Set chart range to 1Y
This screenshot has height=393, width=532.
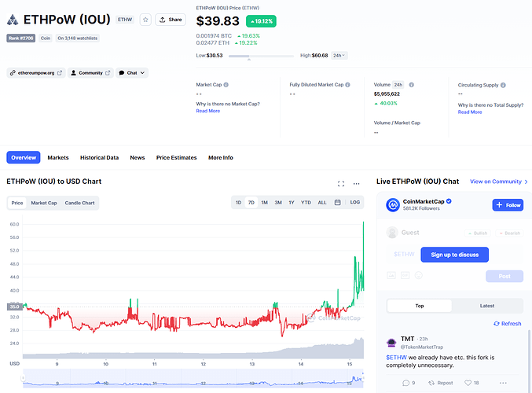point(292,202)
